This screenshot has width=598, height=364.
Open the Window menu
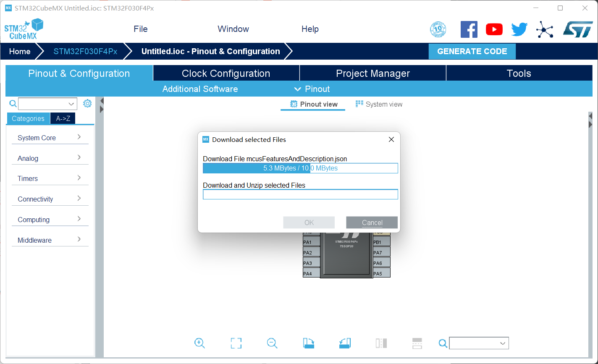click(x=233, y=29)
